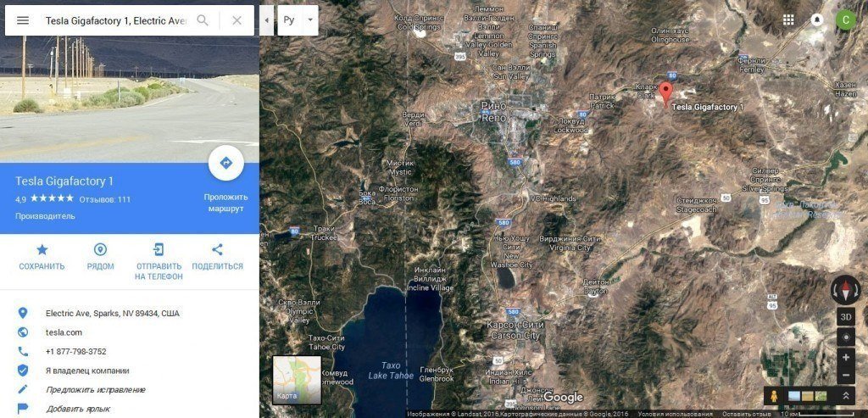Expand the imagery strip chevron
Image resolution: width=868 pixels, height=418 pixels.
[x=845, y=396]
